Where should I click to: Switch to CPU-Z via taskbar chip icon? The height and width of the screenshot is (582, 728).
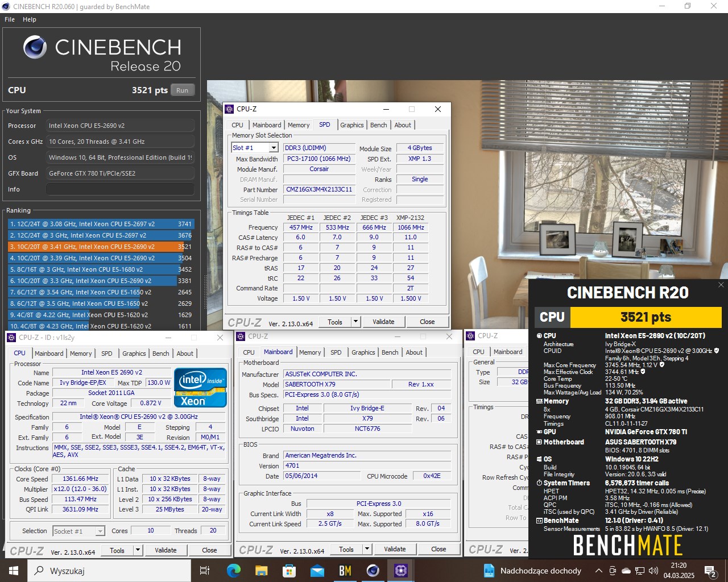click(401, 570)
